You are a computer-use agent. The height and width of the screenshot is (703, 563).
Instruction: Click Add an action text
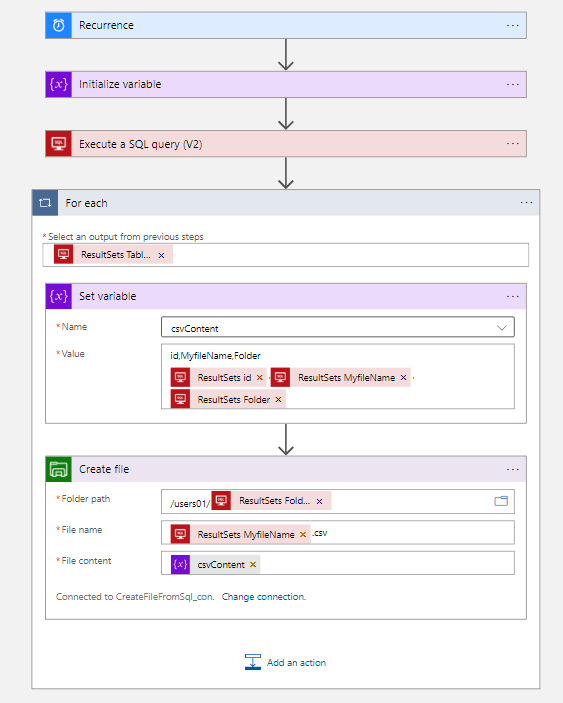click(x=296, y=663)
